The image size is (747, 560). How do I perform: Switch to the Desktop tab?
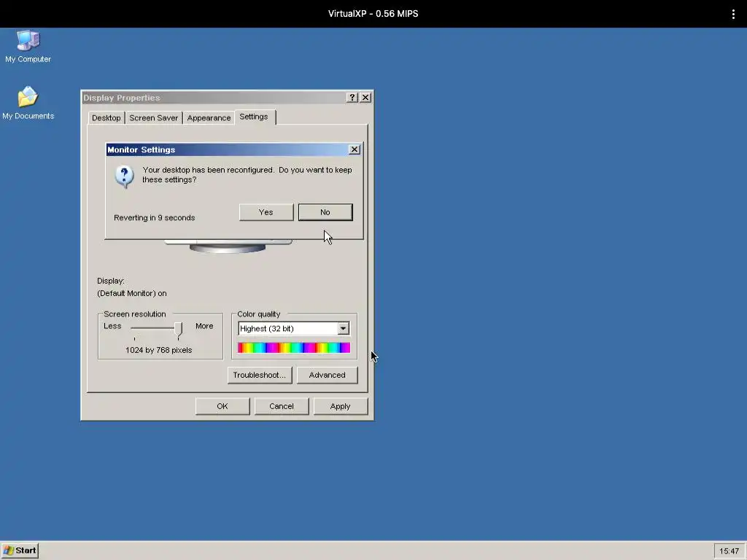click(x=107, y=118)
